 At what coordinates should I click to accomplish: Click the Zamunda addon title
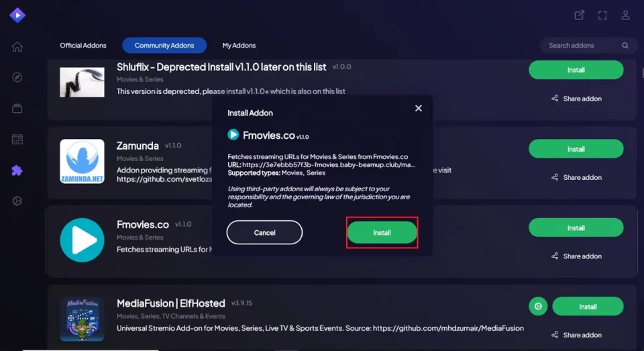(x=138, y=146)
